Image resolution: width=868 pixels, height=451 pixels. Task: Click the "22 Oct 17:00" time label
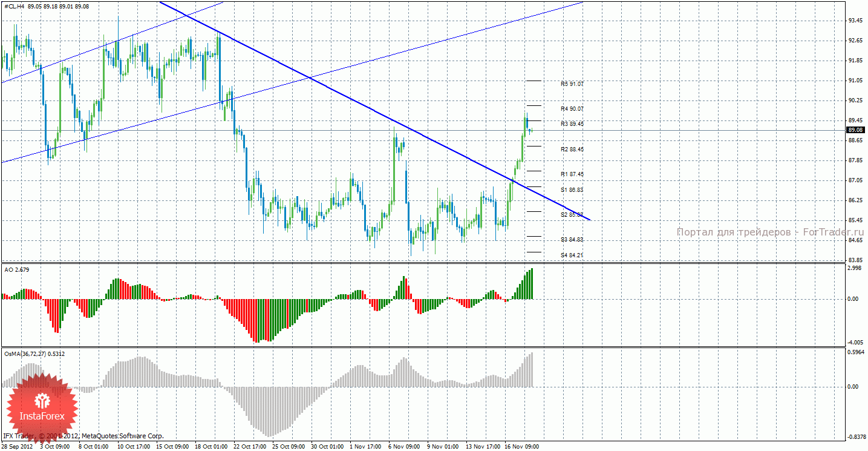[x=250, y=447]
